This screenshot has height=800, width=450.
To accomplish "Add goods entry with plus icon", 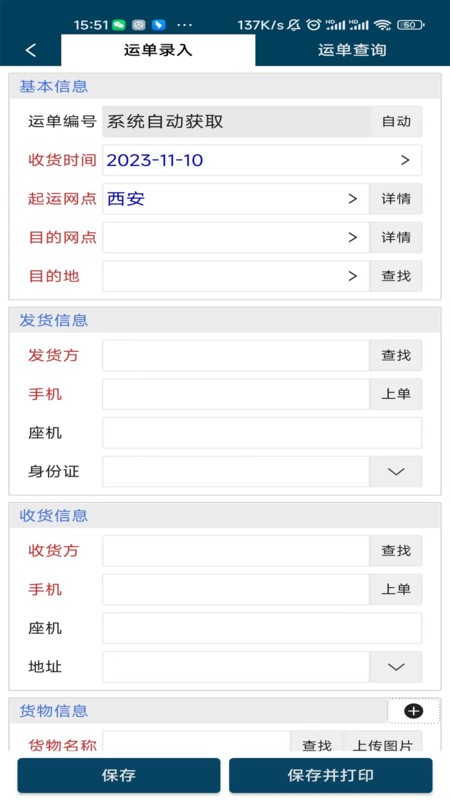I will coord(413,711).
